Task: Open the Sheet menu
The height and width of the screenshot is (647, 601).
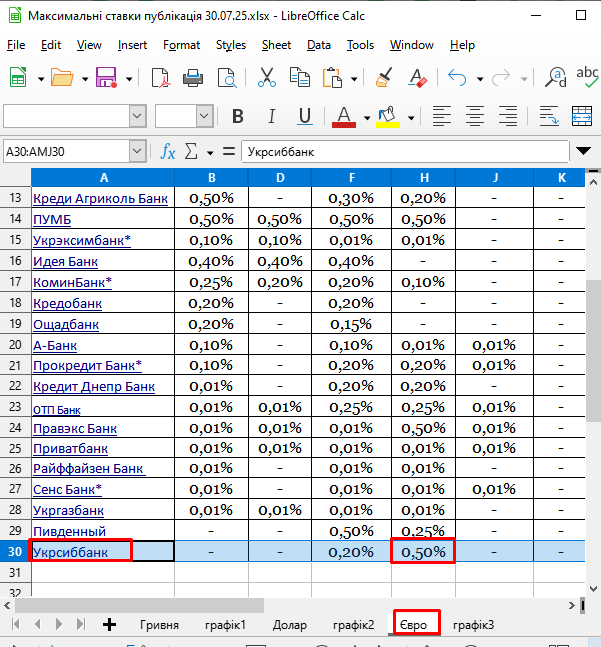Action: [276, 45]
